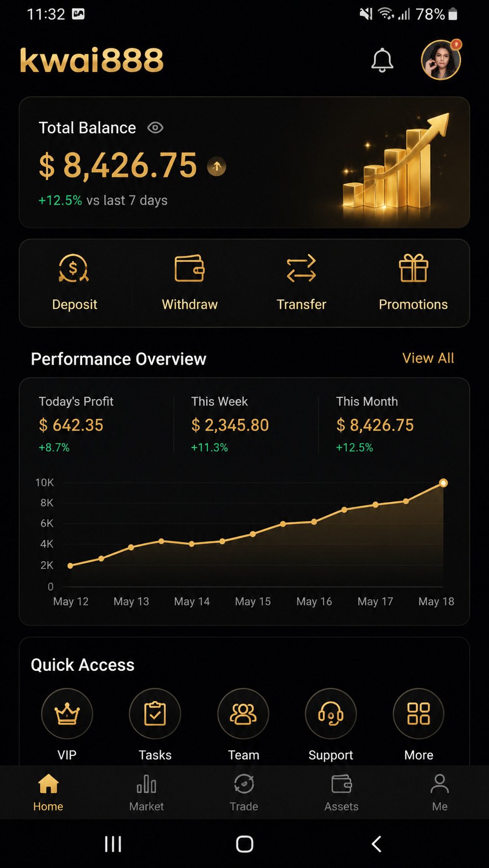
Task: Tap the Android back navigation button
Action: click(x=377, y=844)
